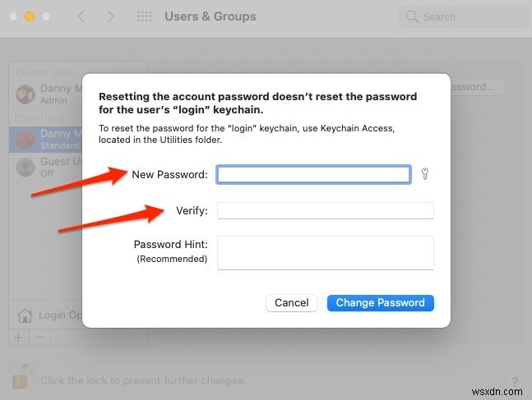Image resolution: width=532 pixels, height=400 pixels.
Task: Add a user with the plus button
Action: coord(19,338)
